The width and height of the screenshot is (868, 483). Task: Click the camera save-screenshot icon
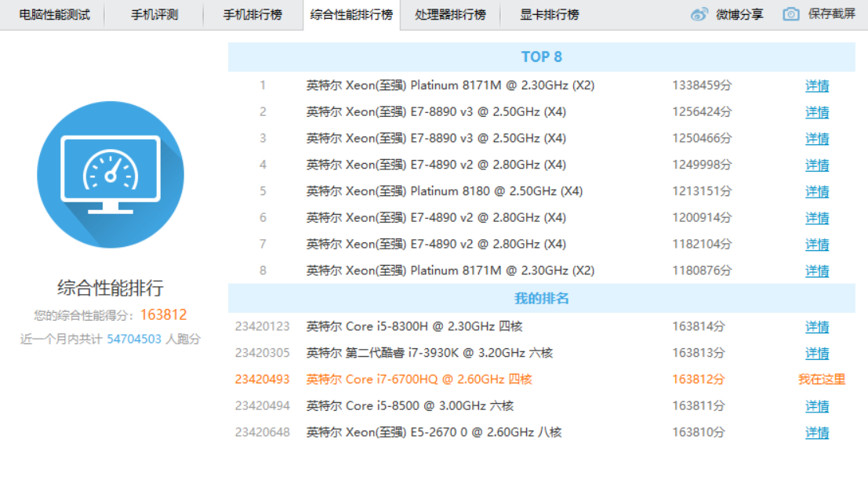pos(791,14)
